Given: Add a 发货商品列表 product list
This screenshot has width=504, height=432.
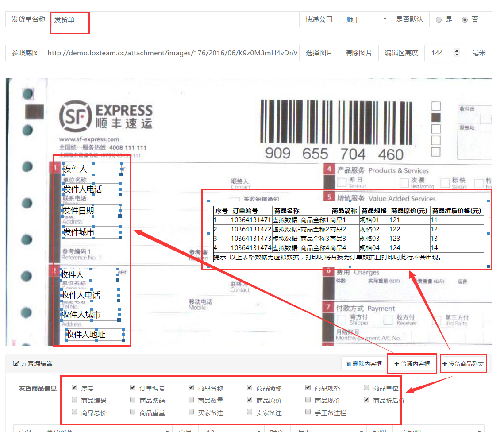Looking at the screenshot, I should click(x=463, y=364).
